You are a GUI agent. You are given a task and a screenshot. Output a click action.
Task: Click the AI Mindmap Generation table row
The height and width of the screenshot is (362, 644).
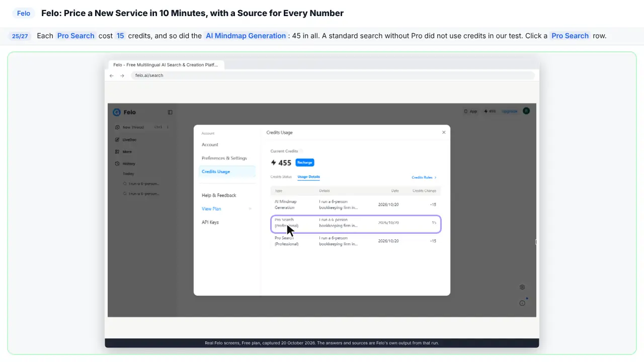coord(356,205)
